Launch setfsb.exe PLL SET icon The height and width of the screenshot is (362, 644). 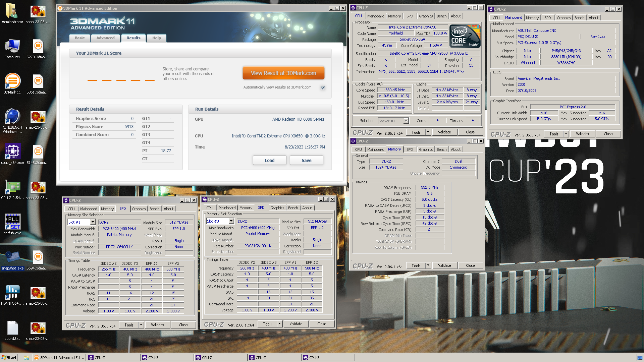click(12, 225)
